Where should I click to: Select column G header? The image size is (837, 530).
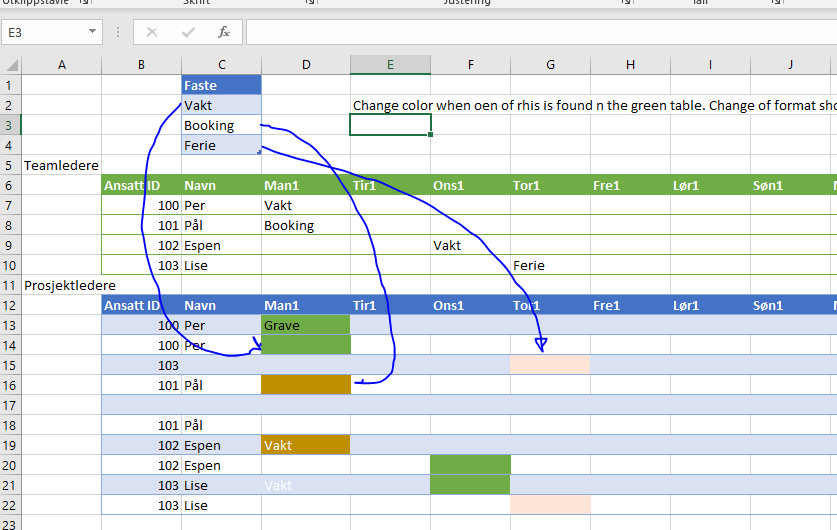point(550,65)
